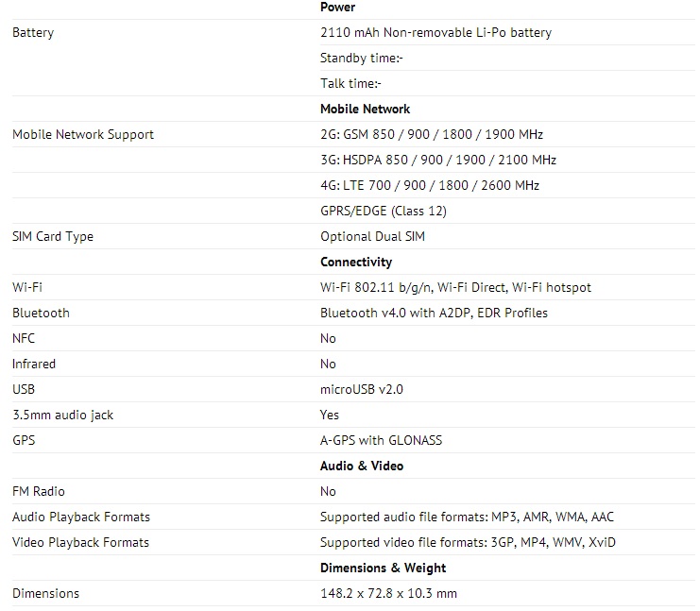
Task: Click the 2G GSM frequency bands text
Action: pyautogui.click(x=432, y=135)
